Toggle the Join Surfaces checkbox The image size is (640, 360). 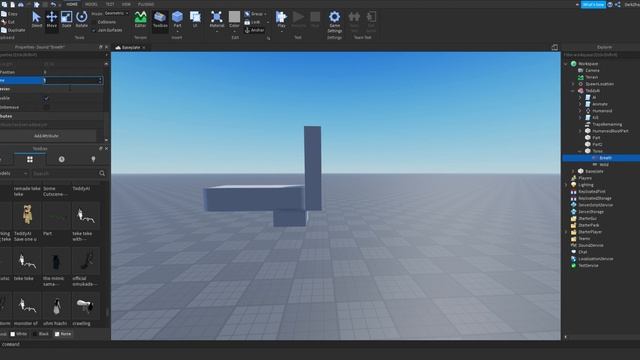tap(94, 30)
